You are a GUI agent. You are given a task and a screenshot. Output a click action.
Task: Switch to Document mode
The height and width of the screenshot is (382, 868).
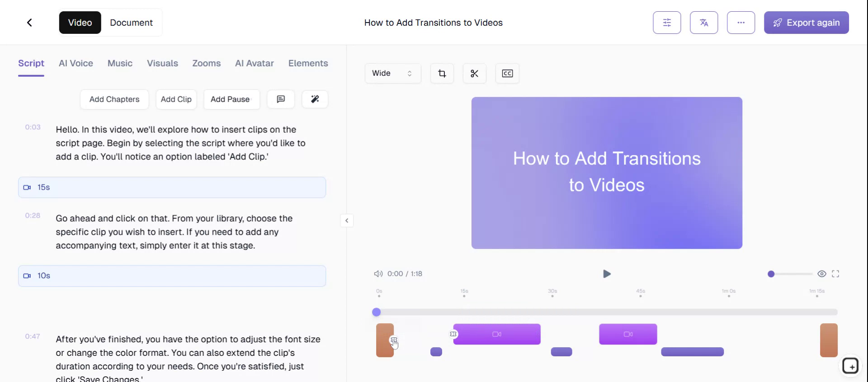(131, 23)
